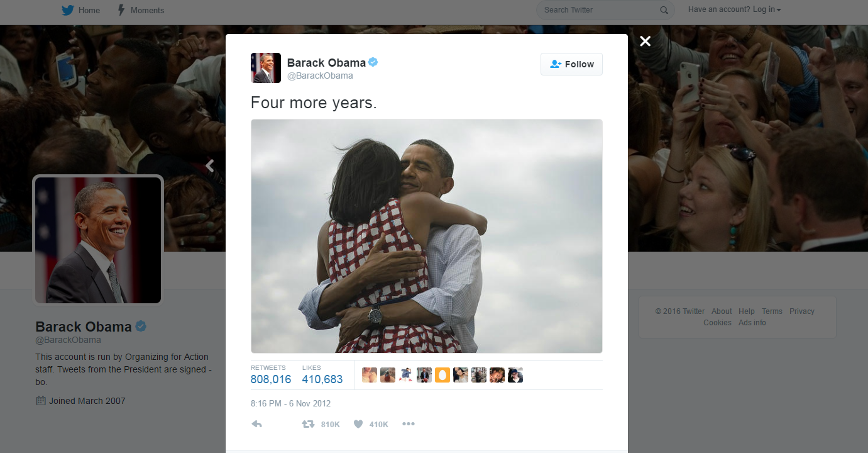Open Moments via the lightning bolt icon

[121, 10]
